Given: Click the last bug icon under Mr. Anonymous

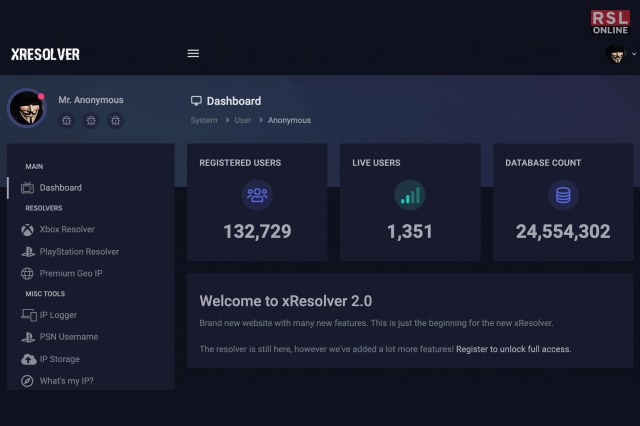Looking at the screenshot, I should click(116, 120).
